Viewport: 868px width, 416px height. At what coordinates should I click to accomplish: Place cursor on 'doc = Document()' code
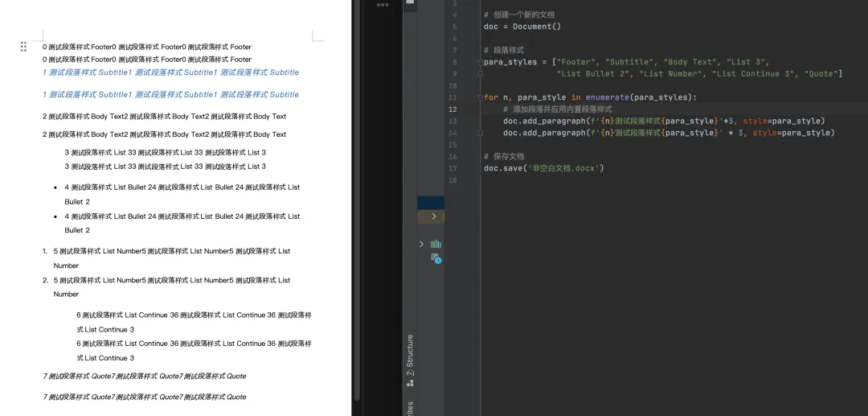(522, 27)
